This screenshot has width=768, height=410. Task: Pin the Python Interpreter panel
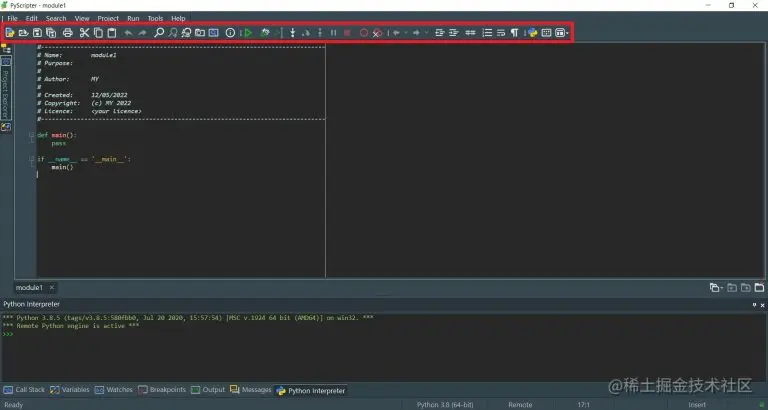tap(754, 305)
